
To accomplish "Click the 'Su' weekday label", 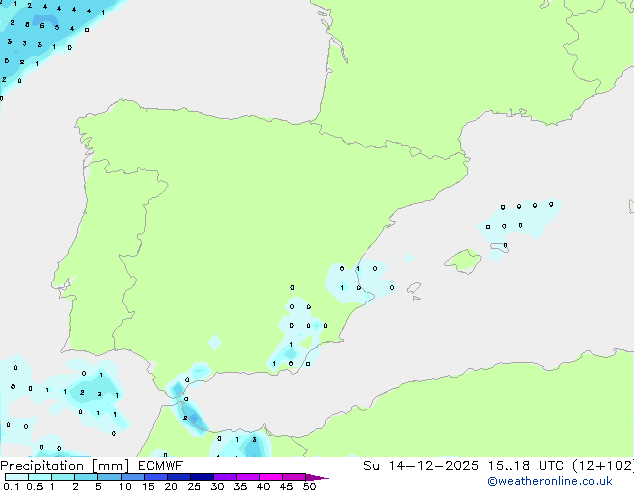I will coord(371,466).
